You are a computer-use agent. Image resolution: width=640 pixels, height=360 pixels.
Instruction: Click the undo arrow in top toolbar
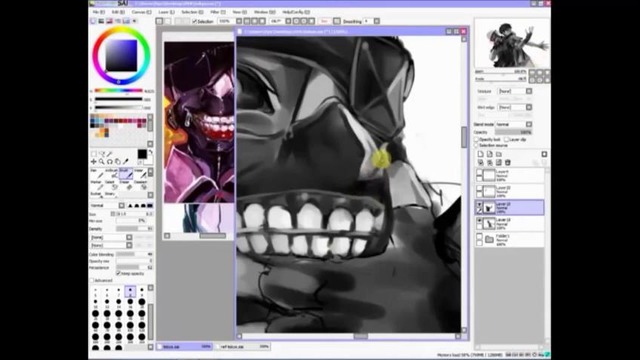click(x=160, y=21)
